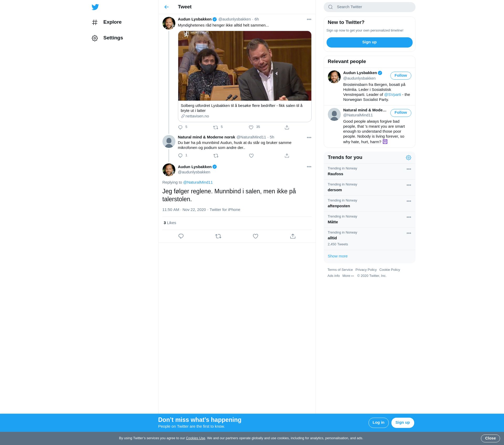Share the main tweet via share icon
This screenshot has height=445, width=504.
coord(293,236)
